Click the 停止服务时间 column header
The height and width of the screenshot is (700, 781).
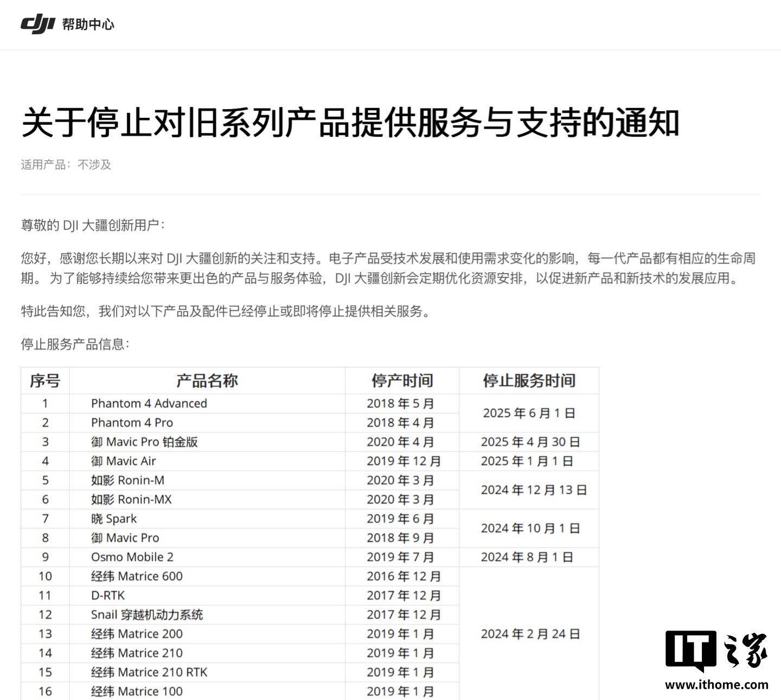(x=529, y=381)
